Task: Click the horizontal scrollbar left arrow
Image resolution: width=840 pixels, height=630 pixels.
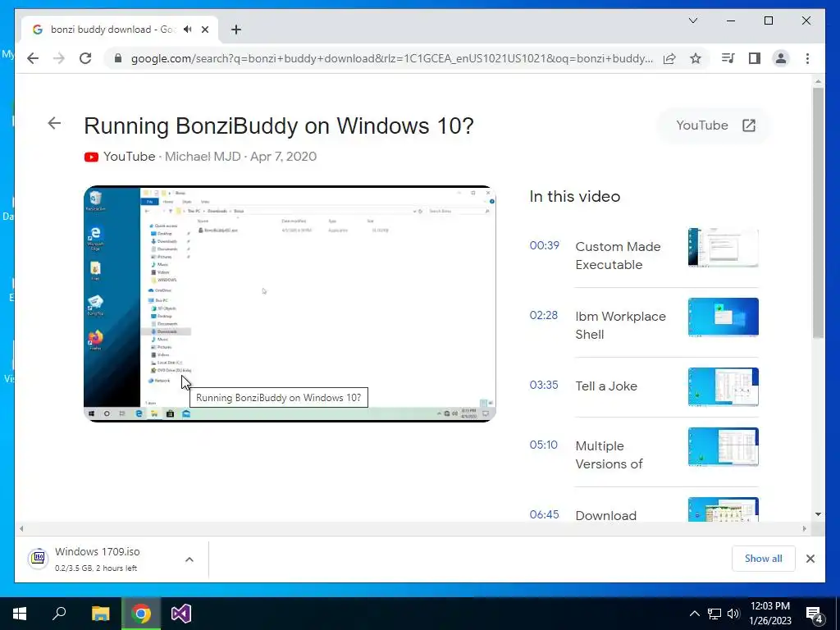Action: tap(21, 529)
